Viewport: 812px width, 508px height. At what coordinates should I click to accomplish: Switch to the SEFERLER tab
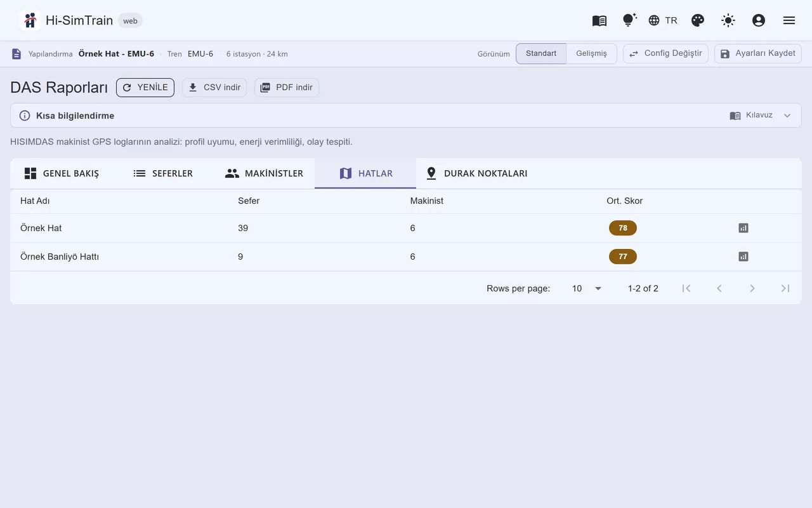click(163, 173)
